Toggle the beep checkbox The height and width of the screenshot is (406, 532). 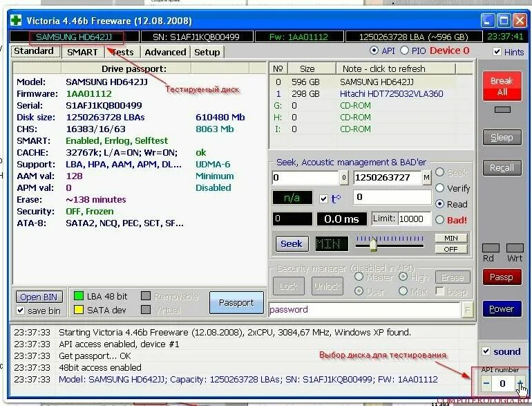[439, 291]
